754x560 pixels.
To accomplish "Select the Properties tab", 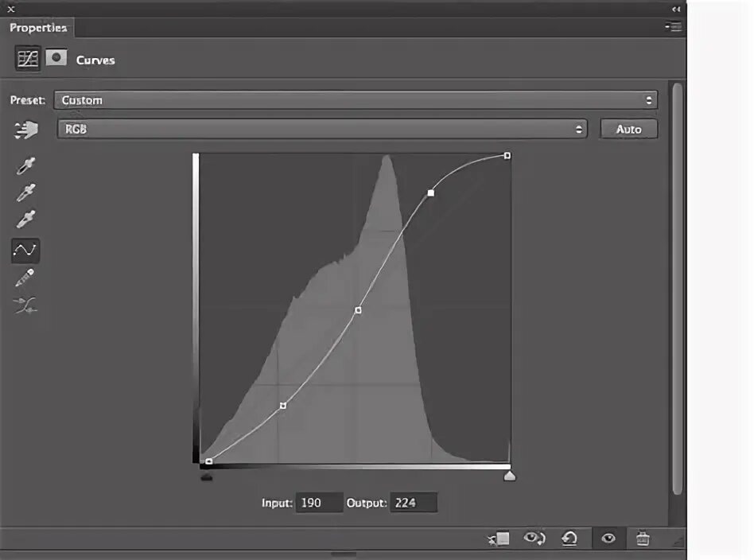I will click(x=37, y=28).
